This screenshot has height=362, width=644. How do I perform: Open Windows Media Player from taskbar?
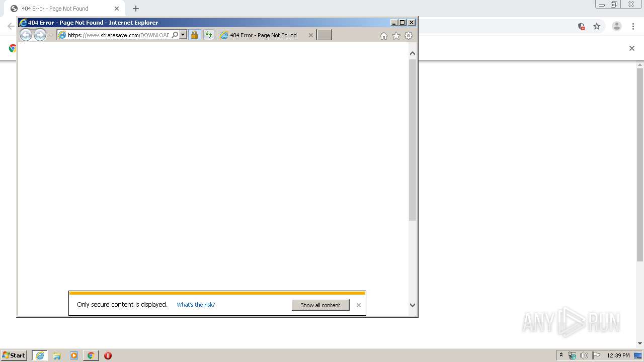coord(74,355)
